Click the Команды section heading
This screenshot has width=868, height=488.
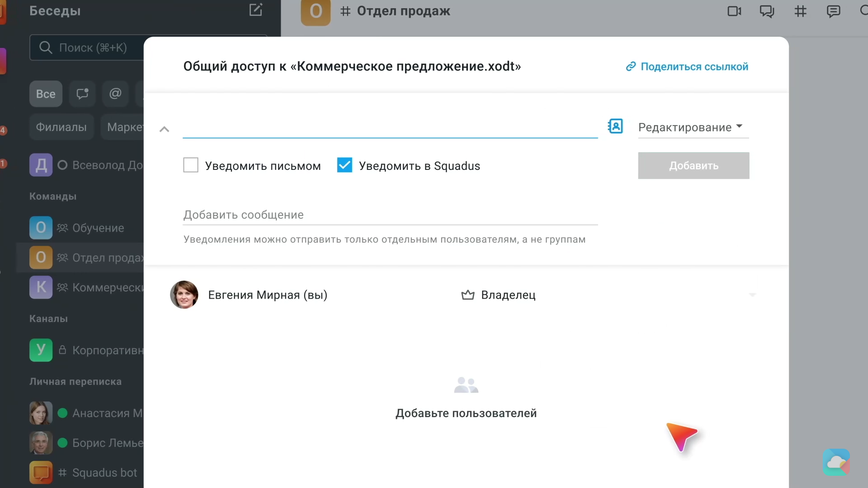coord(53,197)
